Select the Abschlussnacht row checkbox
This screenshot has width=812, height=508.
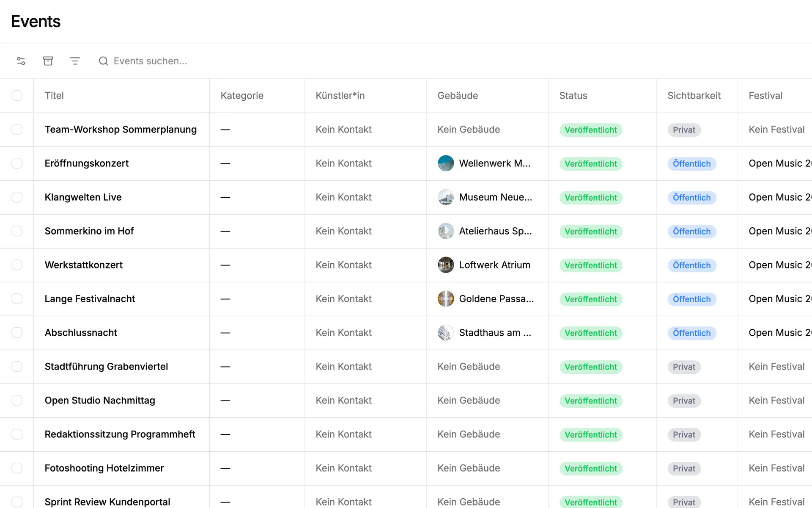point(17,333)
